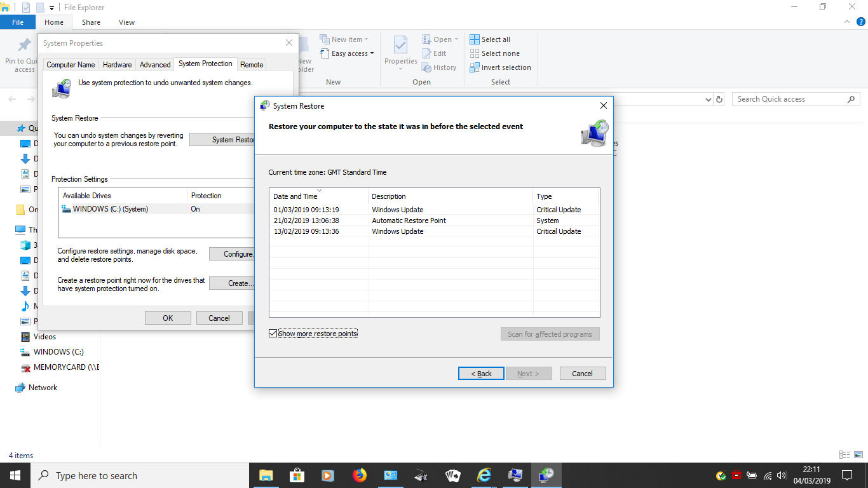
Task: Uncheck Show more restore points
Action: pyautogui.click(x=273, y=334)
